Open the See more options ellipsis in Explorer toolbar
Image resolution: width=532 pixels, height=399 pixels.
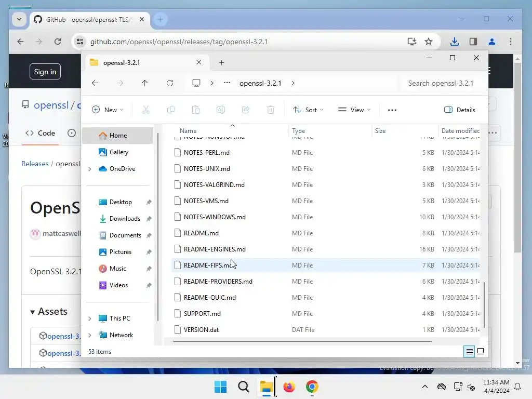coord(392,110)
